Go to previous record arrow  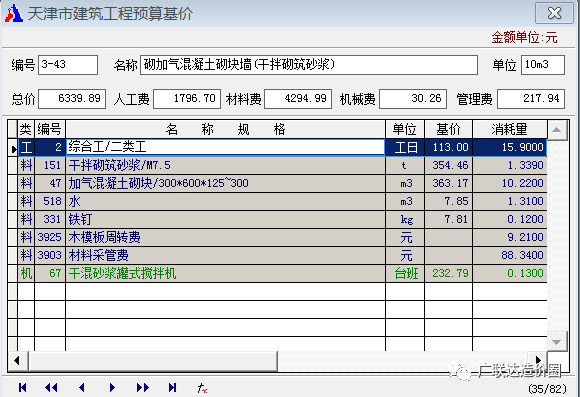[82, 387]
